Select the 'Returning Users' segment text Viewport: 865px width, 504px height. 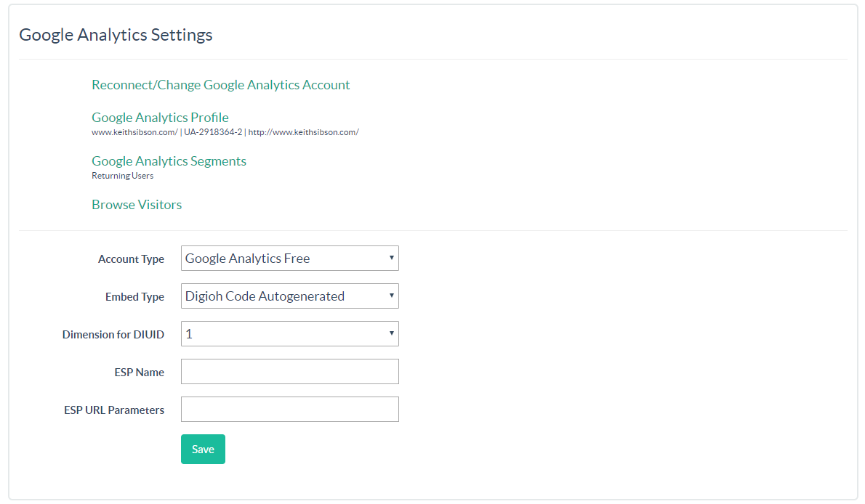[122, 176]
